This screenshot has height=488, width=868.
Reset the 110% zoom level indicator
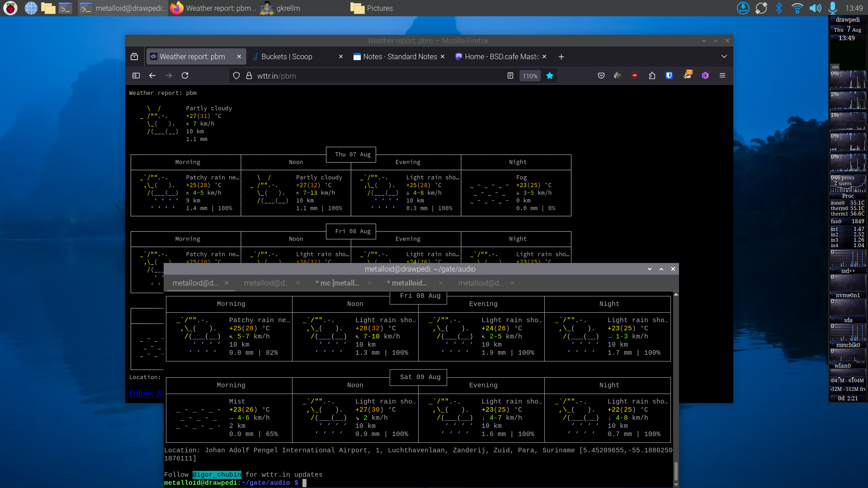pyautogui.click(x=530, y=76)
